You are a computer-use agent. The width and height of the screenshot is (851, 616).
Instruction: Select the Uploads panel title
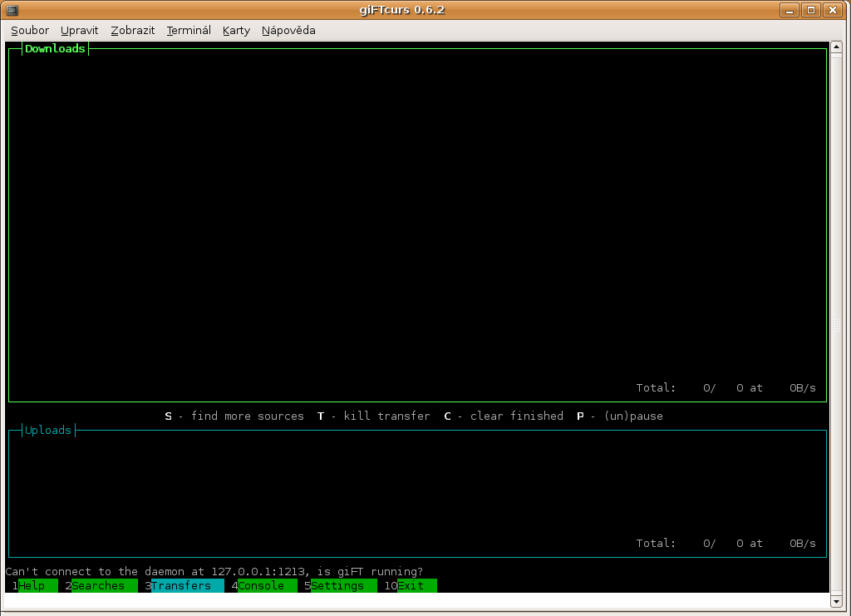[x=47, y=431]
